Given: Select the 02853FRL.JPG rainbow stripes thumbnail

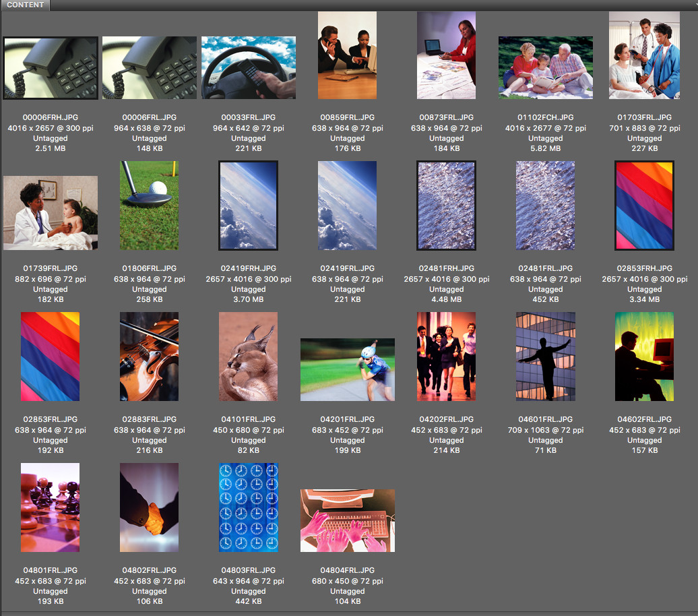Looking at the screenshot, I should (x=51, y=357).
